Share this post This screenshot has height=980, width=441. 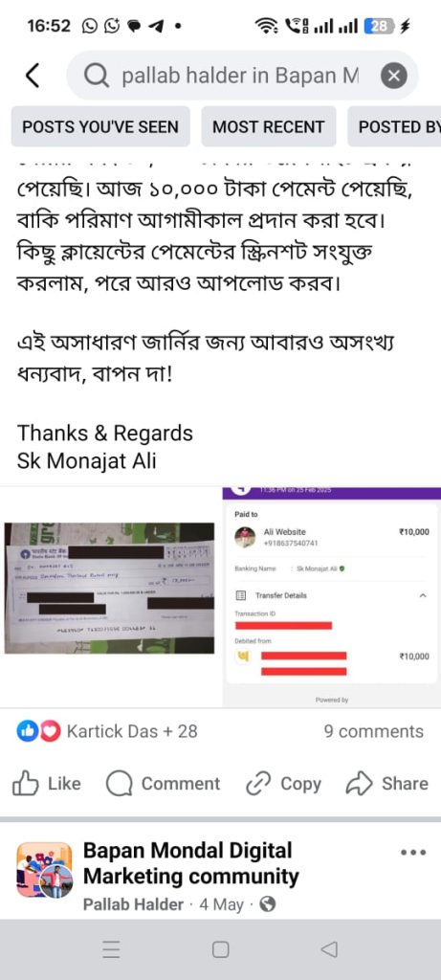(x=387, y=783)
